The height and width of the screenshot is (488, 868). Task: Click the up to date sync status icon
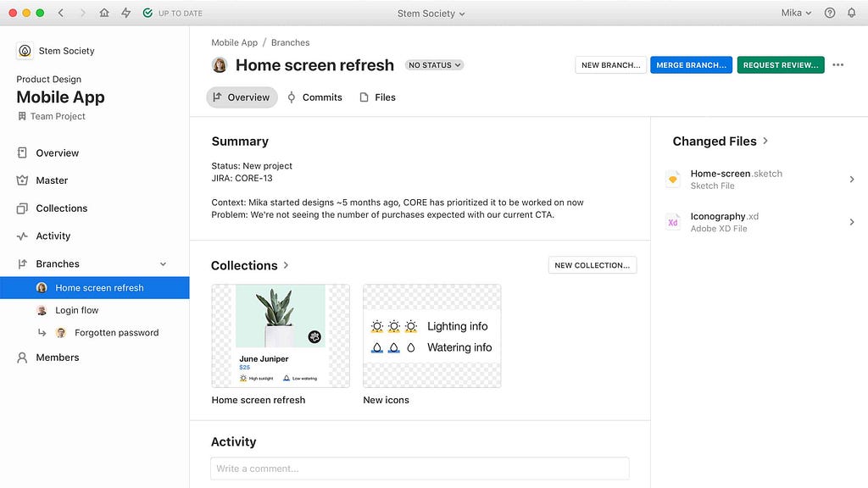pos(148,14)
